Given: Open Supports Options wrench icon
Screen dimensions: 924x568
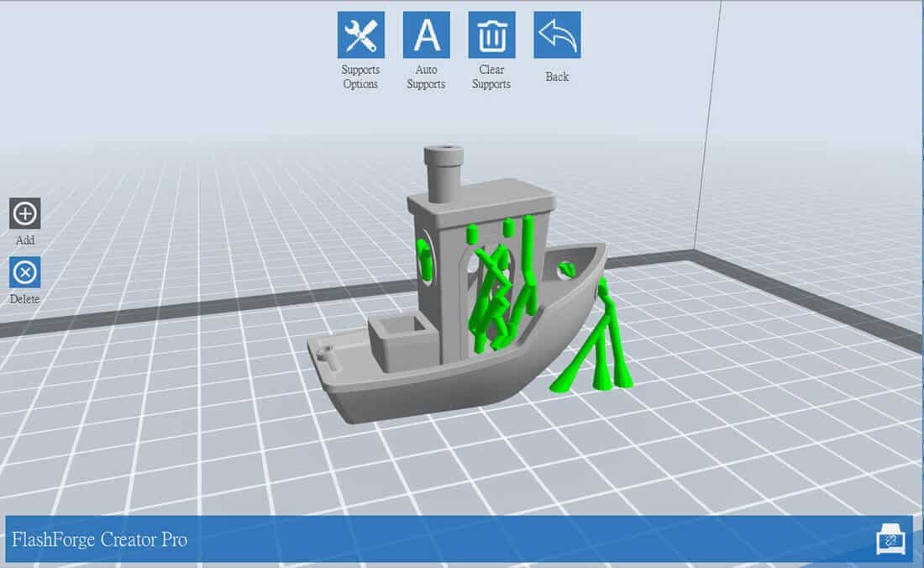Looking at the screenshot, I should coord(360,34).
